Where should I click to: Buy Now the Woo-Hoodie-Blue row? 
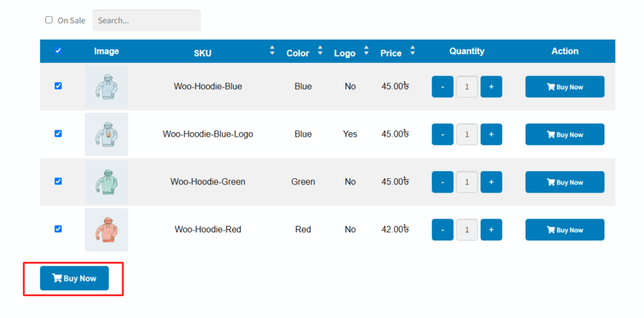[565, 87]
